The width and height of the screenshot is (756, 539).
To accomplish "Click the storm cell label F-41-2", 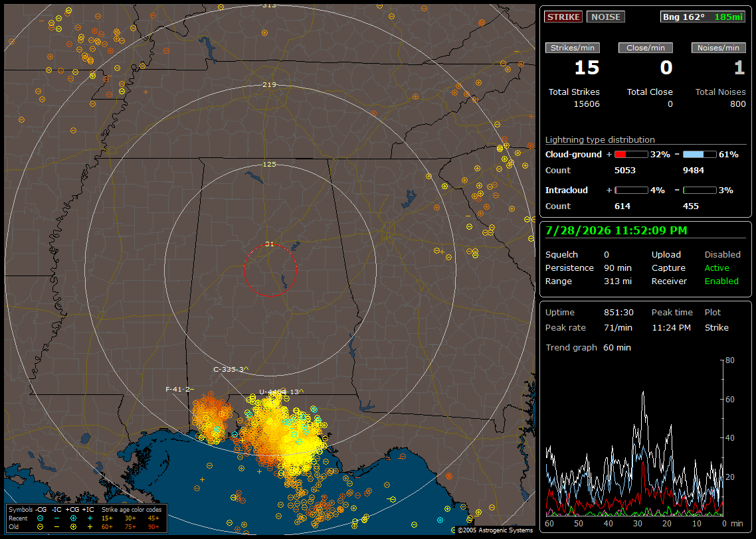I will [177, 389].
